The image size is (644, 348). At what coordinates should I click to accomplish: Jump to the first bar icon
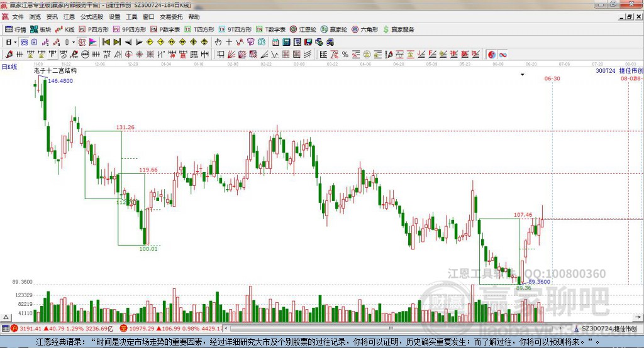[106, 42]
